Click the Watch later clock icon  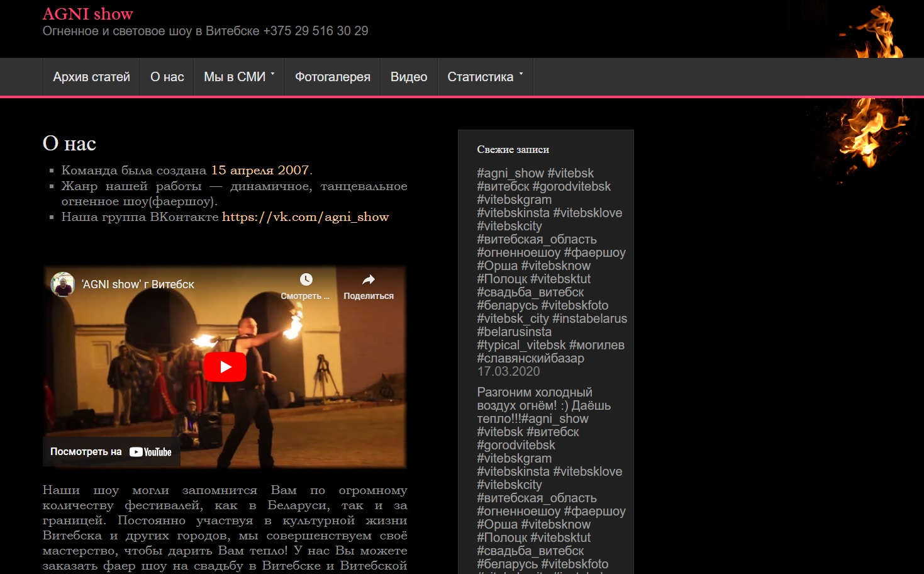[306, 279]
